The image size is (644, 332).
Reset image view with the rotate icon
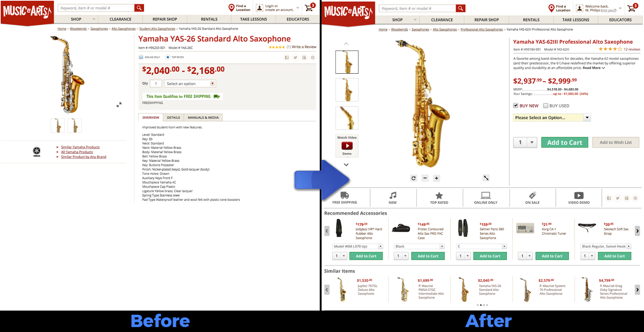click(x=413, y=178)
